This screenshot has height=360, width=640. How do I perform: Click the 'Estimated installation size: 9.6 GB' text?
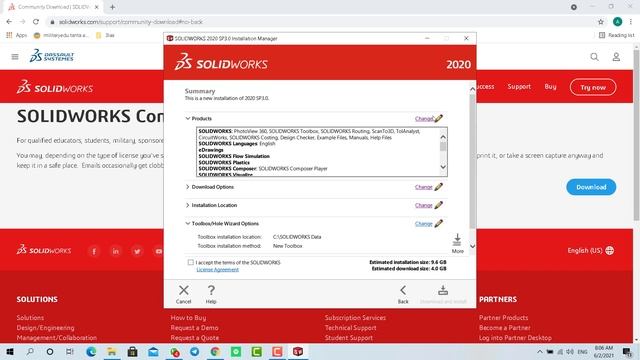(x=407, y=262)
